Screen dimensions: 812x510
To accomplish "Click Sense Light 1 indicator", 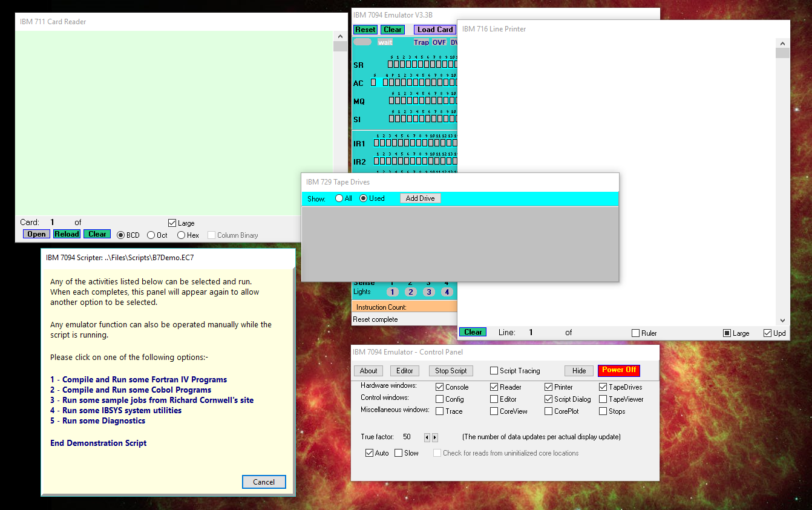I will 392,292.
